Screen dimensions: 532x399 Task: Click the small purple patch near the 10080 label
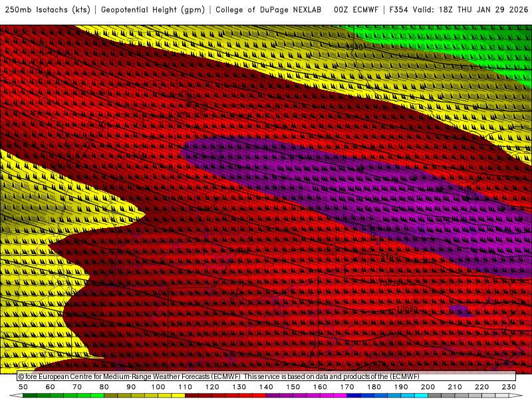click(461, 310)
